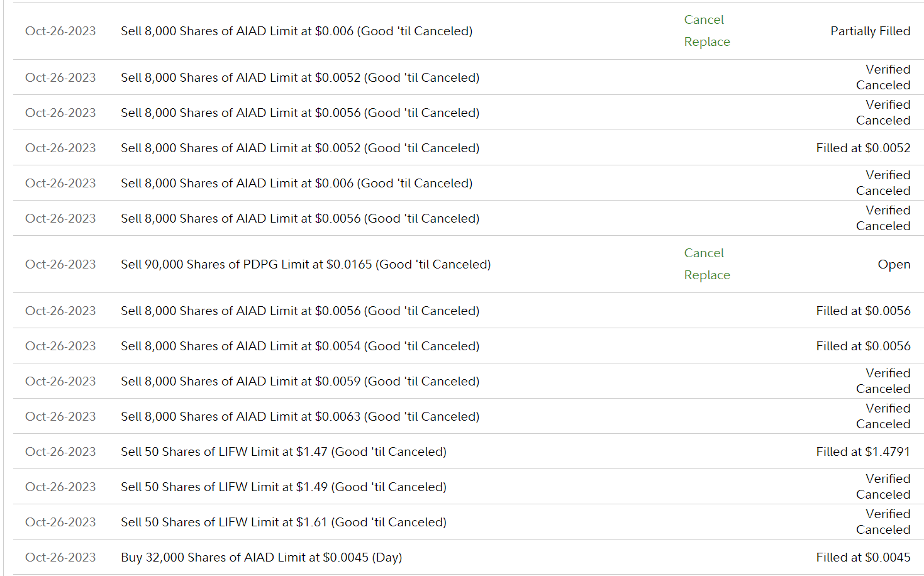The height and width of the screenshot is (576, 924).
Task: Click the Buy 32,000 Shares of AIAD order
Action: [261, 558]
